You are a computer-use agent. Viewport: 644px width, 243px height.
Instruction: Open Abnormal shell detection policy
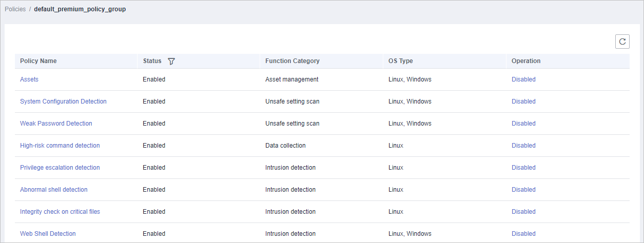point(54,190)
